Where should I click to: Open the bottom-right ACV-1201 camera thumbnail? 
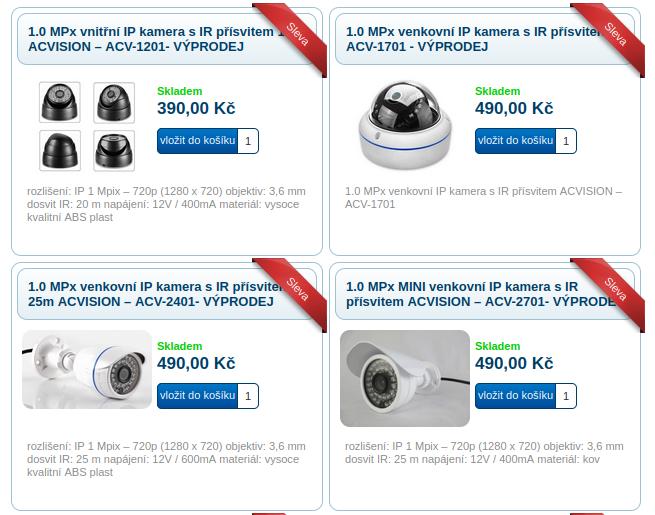[x=114, y=150]
